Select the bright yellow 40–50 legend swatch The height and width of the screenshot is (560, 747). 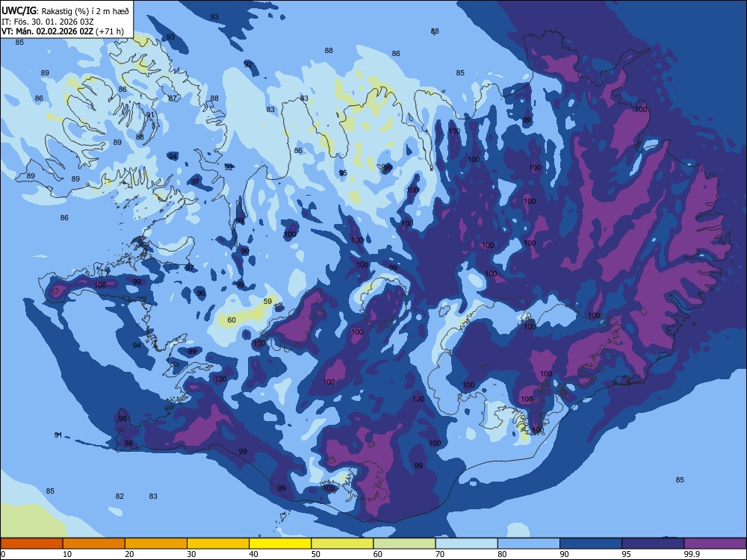click(x=280, y=544)
